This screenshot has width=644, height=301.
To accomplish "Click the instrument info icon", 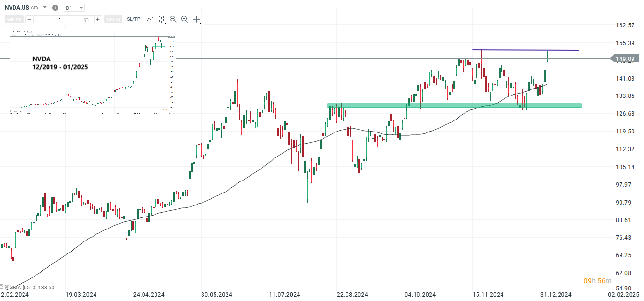I will [x=55, y=7].
